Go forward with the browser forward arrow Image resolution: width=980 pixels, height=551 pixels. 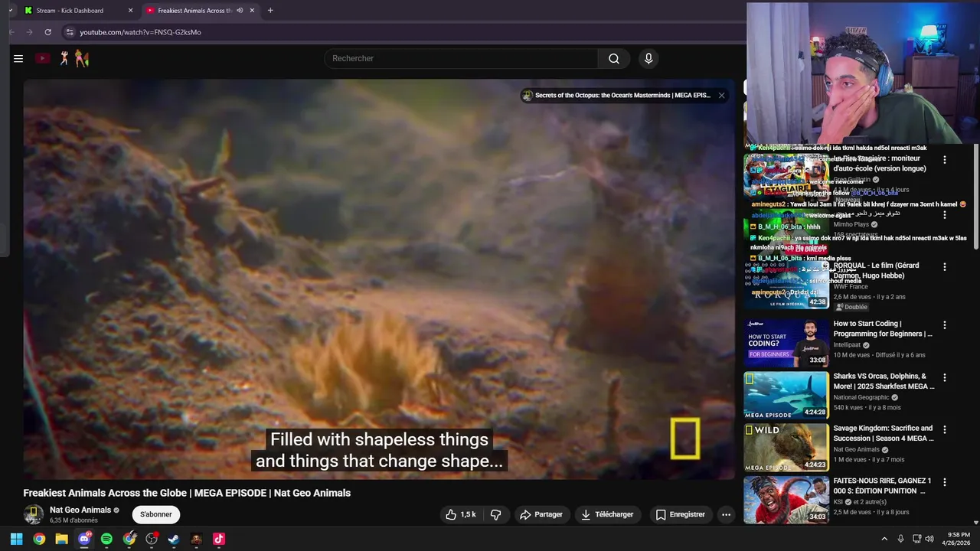coord(29,32)
